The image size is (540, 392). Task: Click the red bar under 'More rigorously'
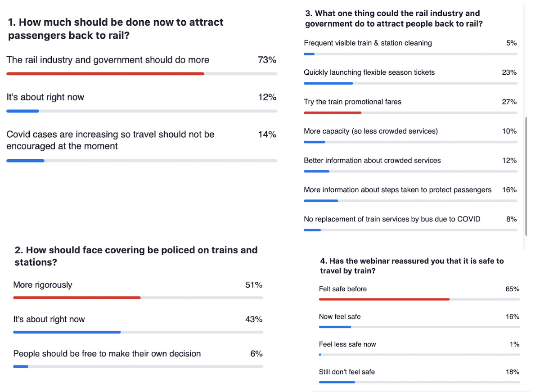(x=77, y=297)
